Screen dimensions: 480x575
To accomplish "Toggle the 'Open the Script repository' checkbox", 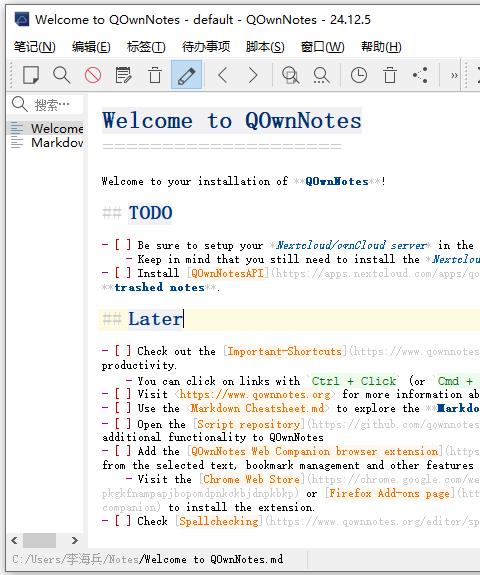I will 123,424.
